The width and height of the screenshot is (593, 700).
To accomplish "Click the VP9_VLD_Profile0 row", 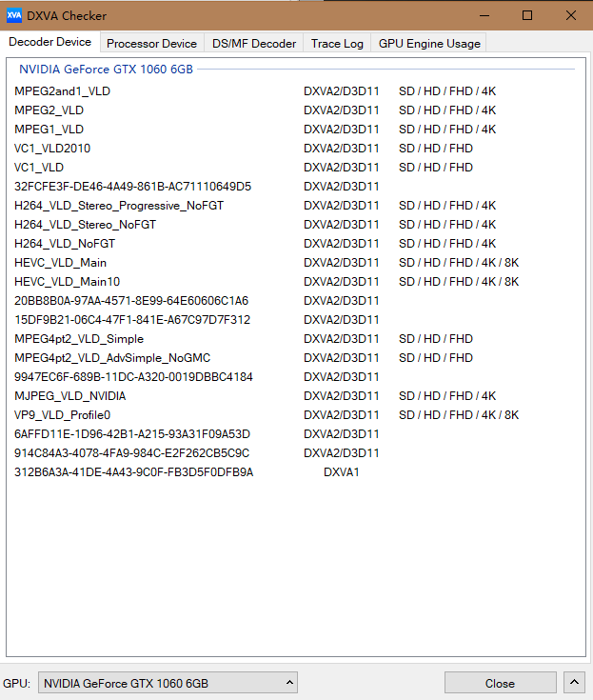I will [63, 414].
